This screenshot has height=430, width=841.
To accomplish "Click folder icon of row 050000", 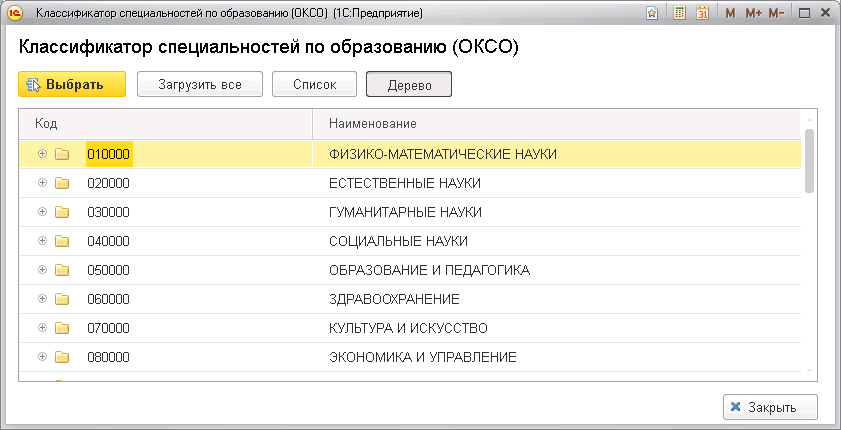I will tap(62, 270).
